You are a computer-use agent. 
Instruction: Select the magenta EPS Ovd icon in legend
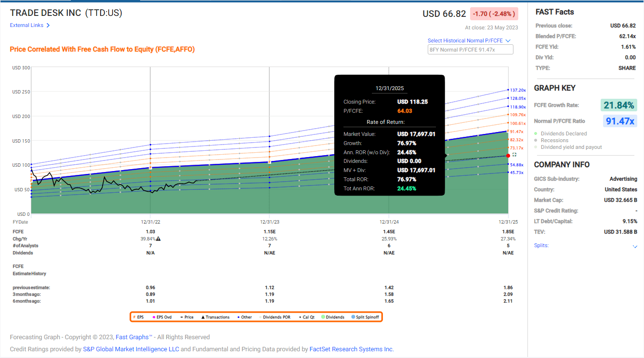(x=153, y=317)
